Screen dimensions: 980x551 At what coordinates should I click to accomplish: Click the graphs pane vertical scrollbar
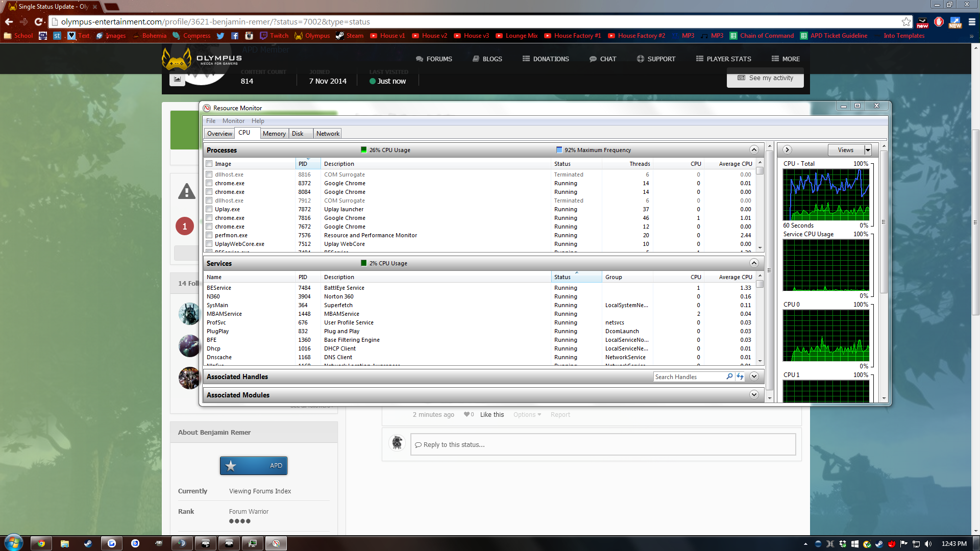884,272
